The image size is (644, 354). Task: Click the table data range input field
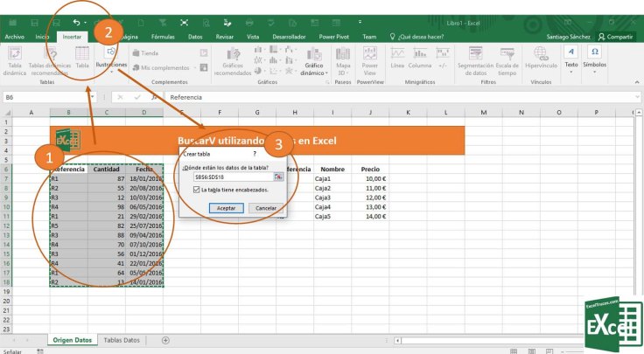click(232, 177)
